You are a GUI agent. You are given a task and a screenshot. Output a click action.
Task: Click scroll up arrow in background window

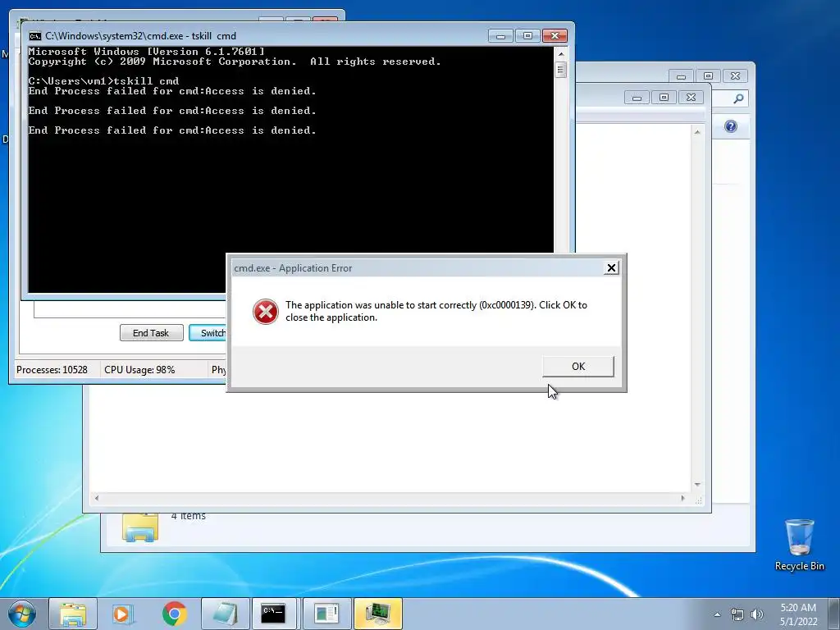coord(697,132)
